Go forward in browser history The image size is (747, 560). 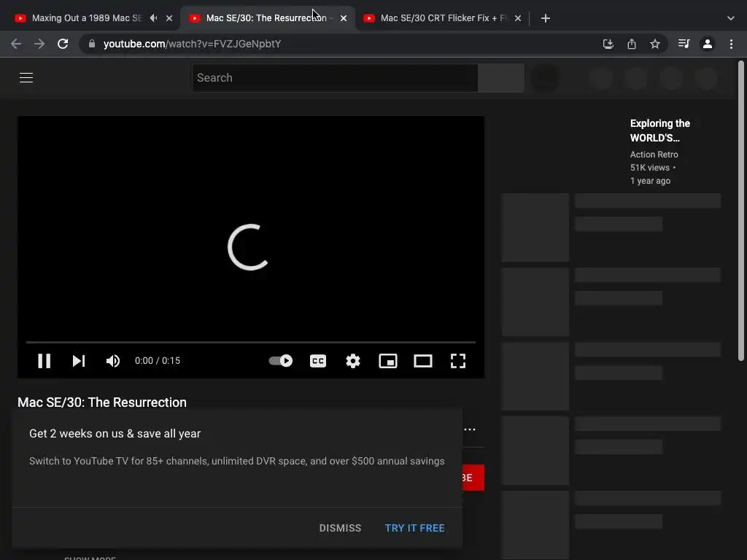point(39,44)
